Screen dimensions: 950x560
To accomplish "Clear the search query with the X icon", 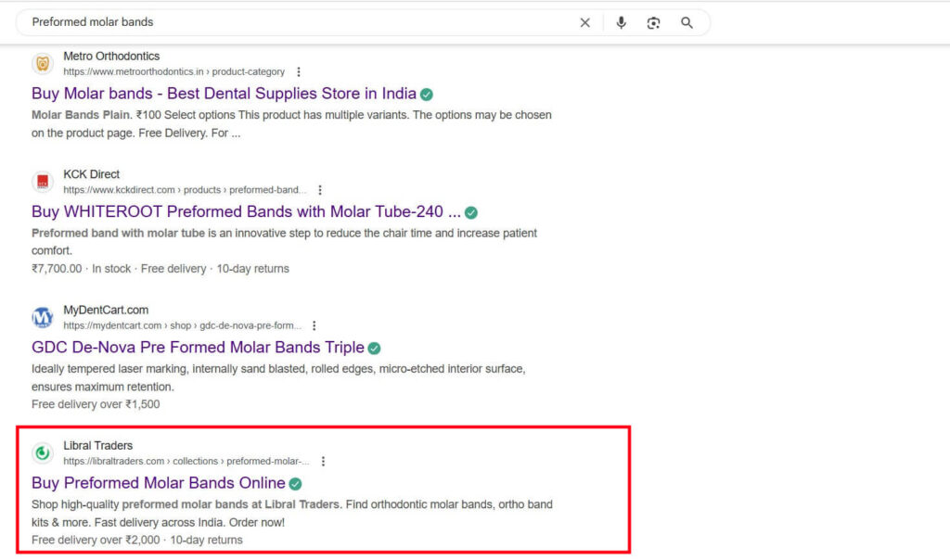I will click(x=584, y=22).
